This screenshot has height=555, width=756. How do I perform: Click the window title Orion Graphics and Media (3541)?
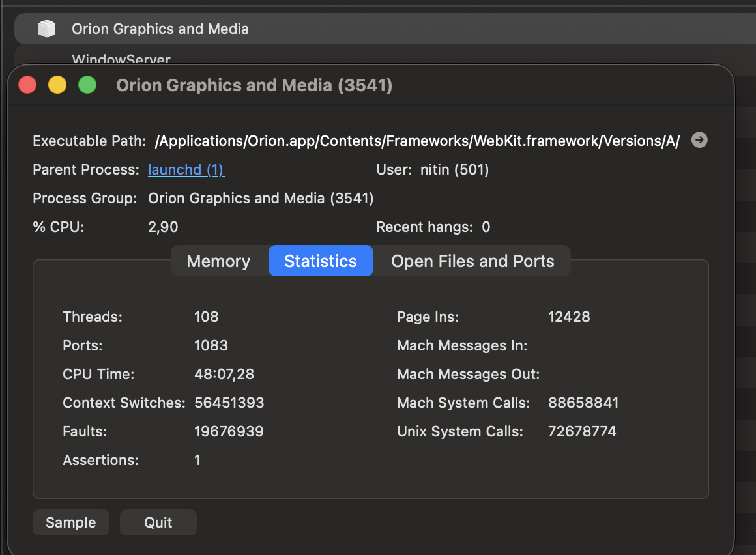pos(254,85)
